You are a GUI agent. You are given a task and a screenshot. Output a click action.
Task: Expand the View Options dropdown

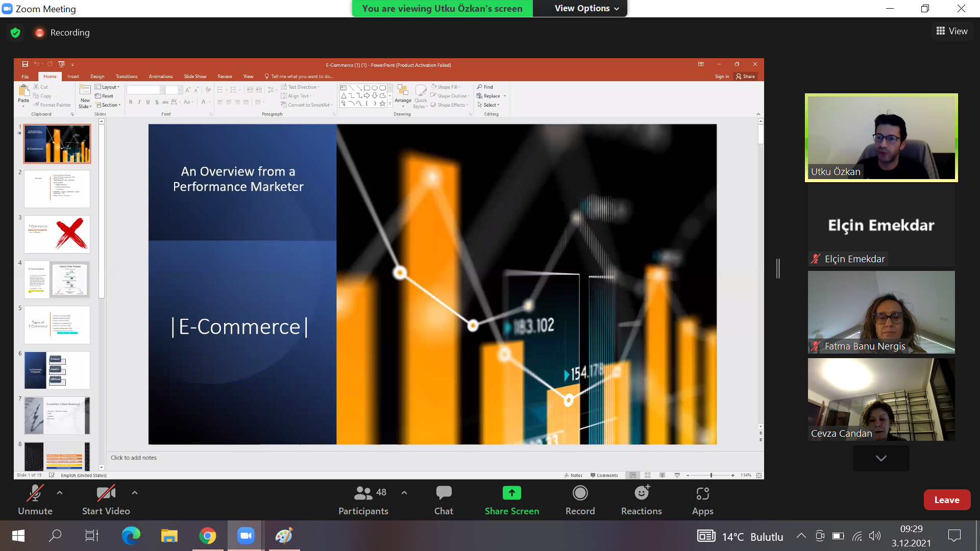[586, 8]
